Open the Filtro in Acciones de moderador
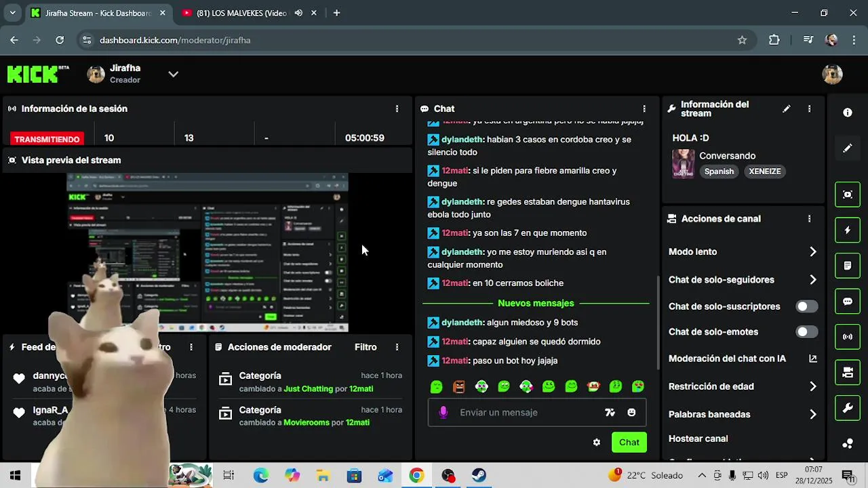Screen dimensions: 868x488 366,347
